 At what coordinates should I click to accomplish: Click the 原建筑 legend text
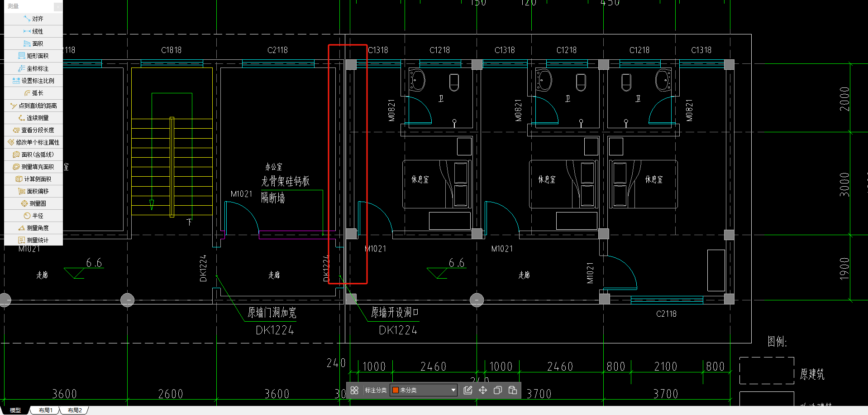click(x=812, y=374)
